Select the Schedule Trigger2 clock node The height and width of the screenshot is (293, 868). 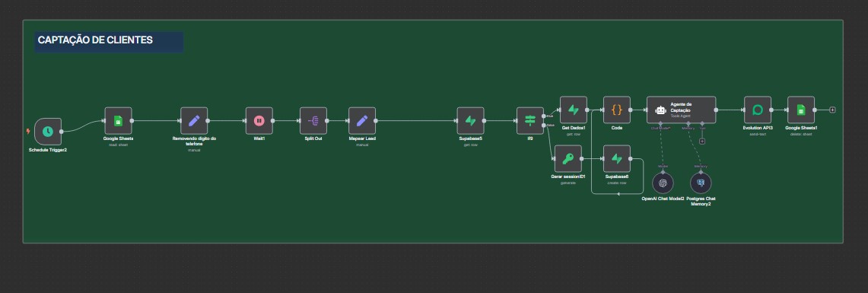coord(48,131)
